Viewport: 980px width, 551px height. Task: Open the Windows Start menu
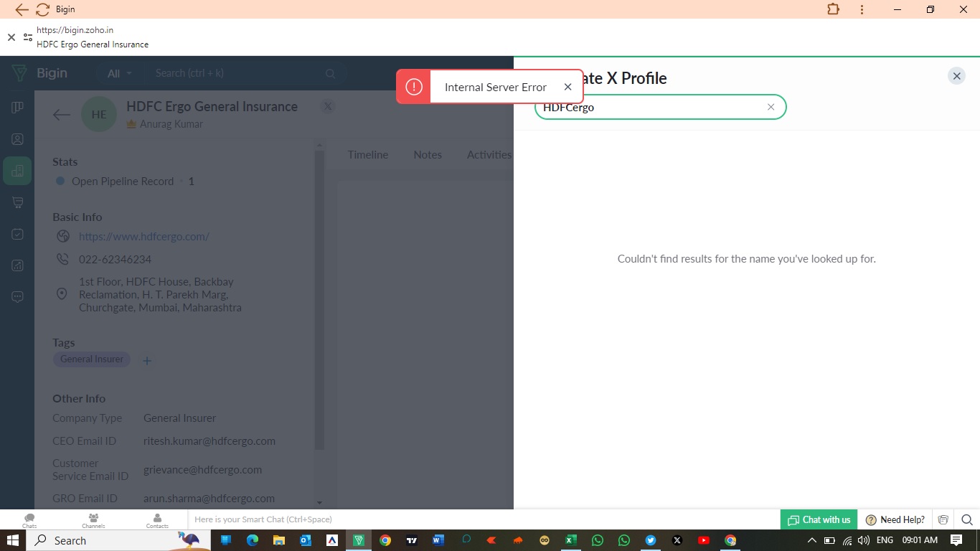coord(12,540)
